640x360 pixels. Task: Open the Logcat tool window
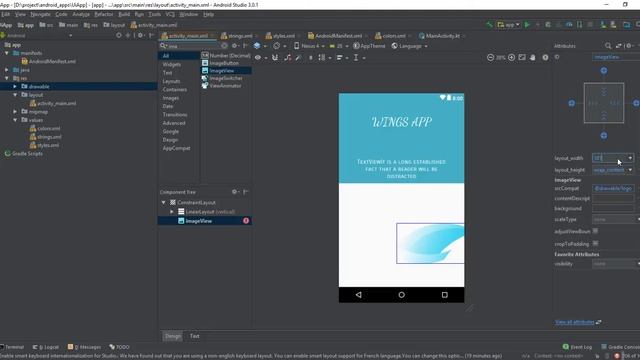(46, 347)
